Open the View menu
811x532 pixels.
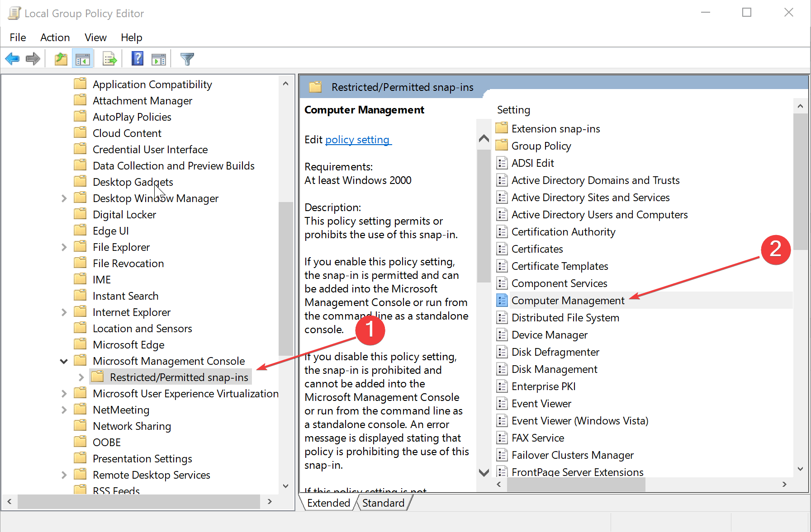(95, 38)
